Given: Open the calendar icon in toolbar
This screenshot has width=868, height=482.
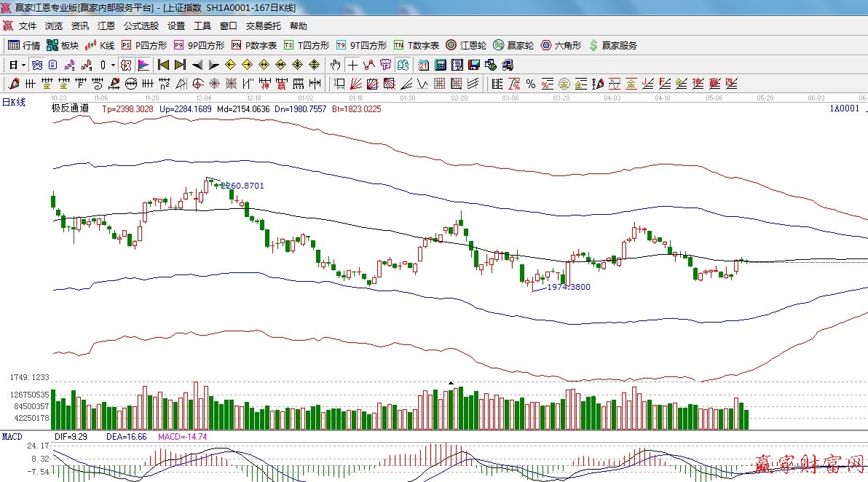Looking at the screenshot, I should 423,65.
